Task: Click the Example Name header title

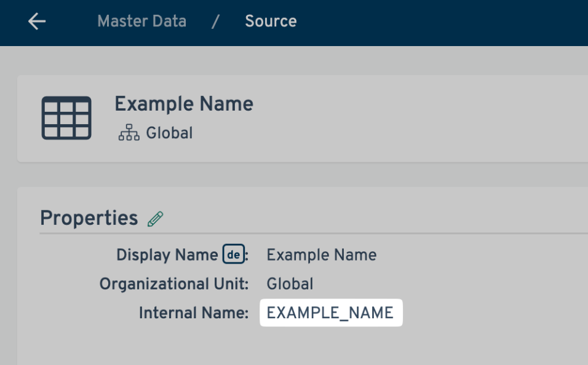Action: pyautogui.click(x=183, y=104)
